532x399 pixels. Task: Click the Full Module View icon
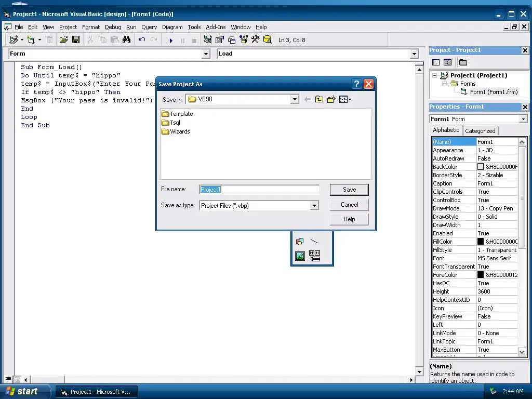click(x=17, y=379)
